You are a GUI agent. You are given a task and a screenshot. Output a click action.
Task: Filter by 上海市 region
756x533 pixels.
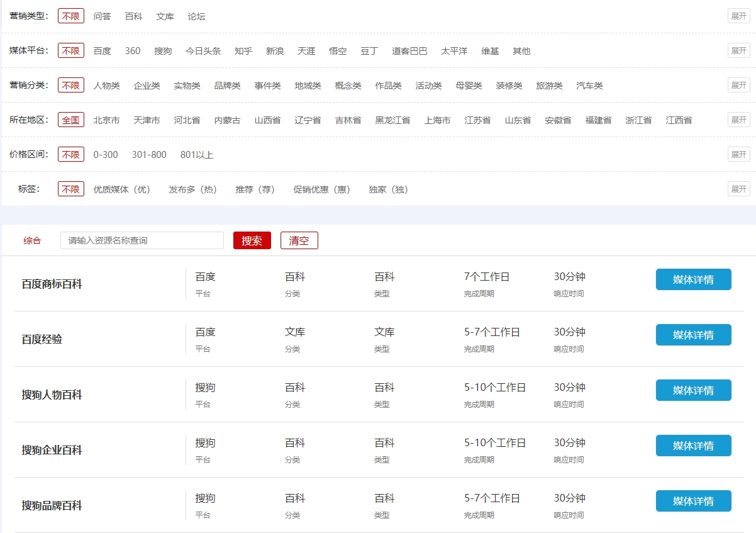click(x=437, y=120)
